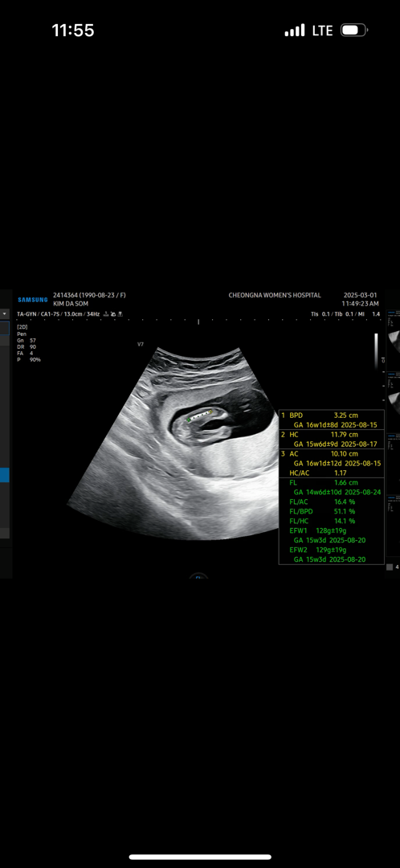
Task: Tap the yellow caliper marker on the femur
Action: [x=210, y=411]
